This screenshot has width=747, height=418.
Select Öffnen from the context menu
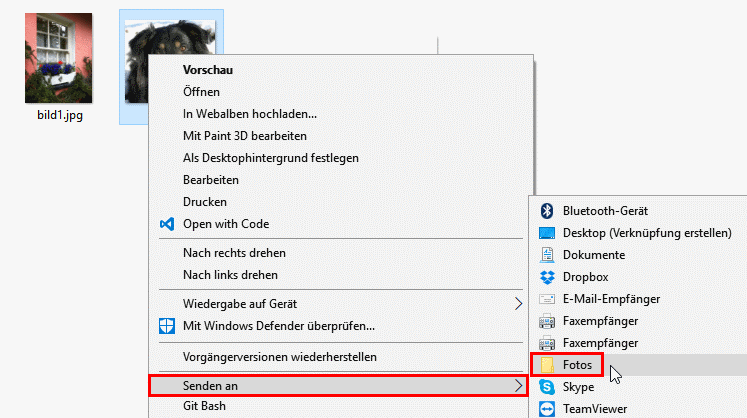click(201, 92)
